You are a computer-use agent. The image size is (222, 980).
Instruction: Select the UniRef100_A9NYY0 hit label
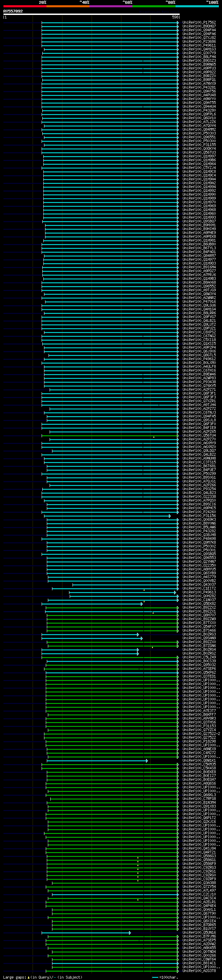tap(199, 99)
